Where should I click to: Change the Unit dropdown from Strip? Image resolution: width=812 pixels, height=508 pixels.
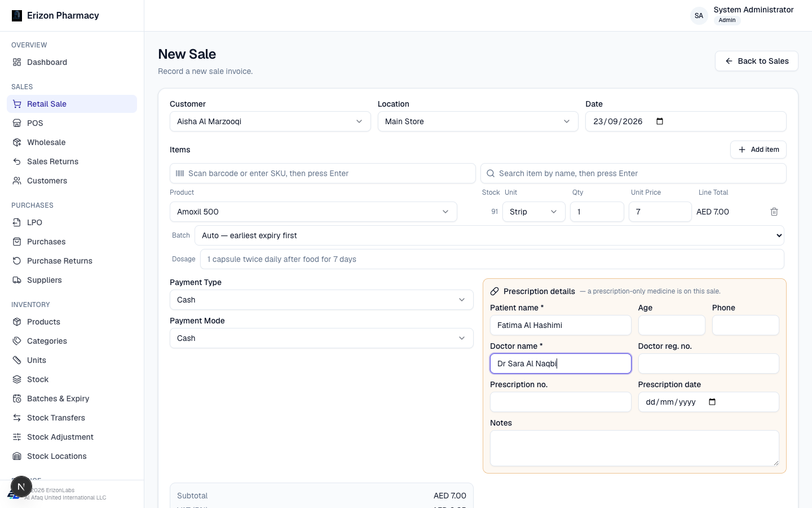[x=534, y=212]
